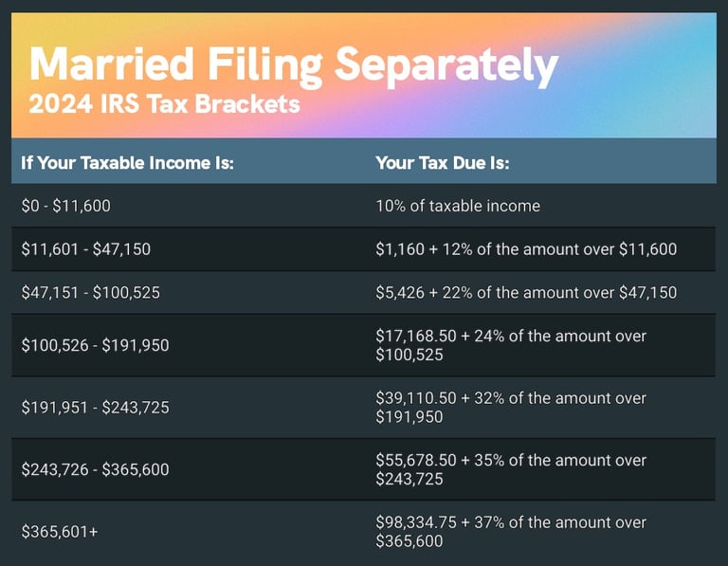Viewport: 728px width, 566px height.
Task: Click the $17,168.50 + 24% tax due cell
Action: click(x=511, y=345)
